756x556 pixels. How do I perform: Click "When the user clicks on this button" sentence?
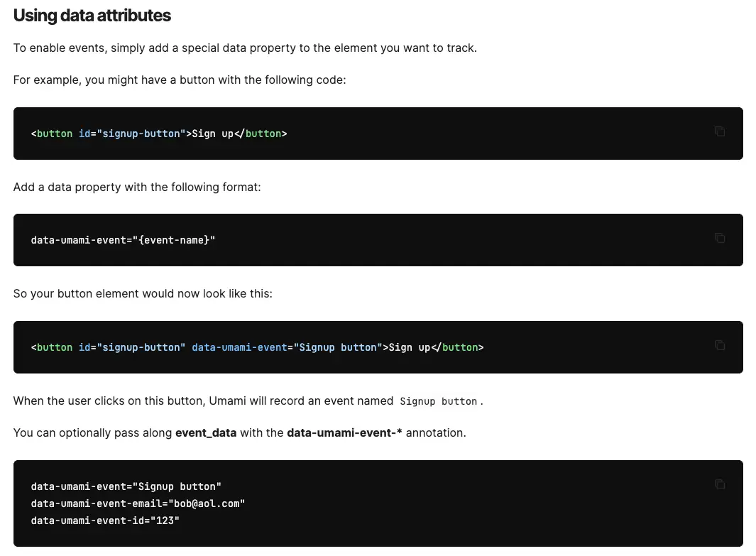tap(202, 400)
